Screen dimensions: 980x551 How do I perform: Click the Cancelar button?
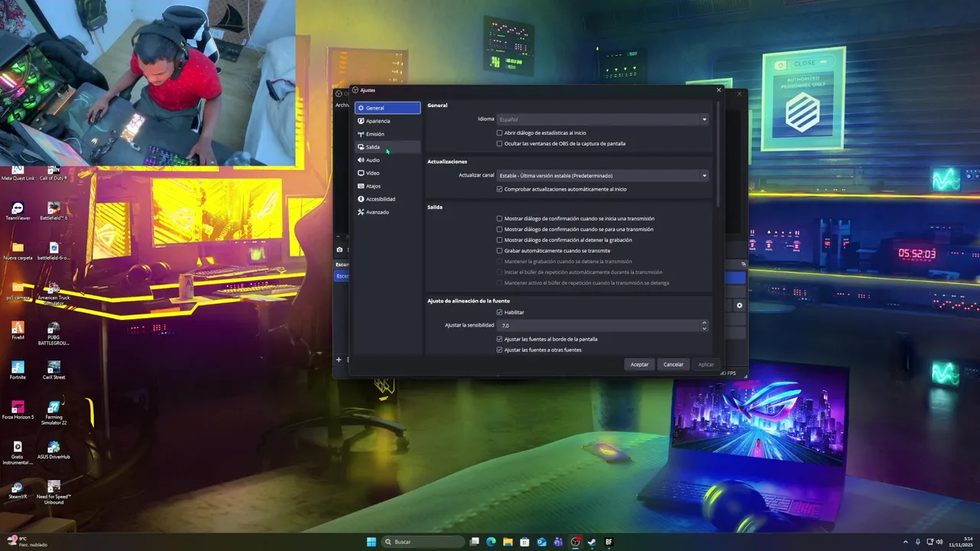[x=673, y=364]
